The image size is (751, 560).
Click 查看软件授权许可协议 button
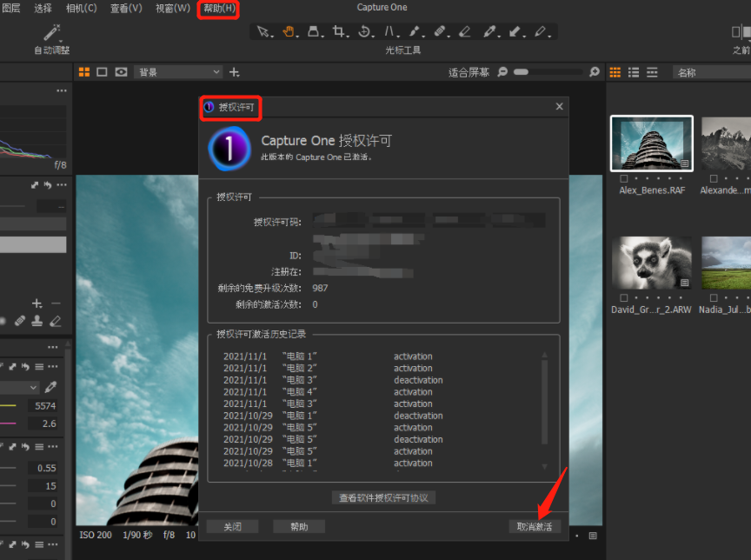tap(383, 497)
